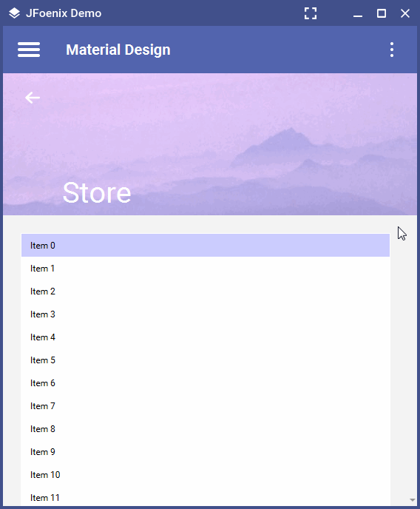Go back using the white arrow

click(33, 98)
